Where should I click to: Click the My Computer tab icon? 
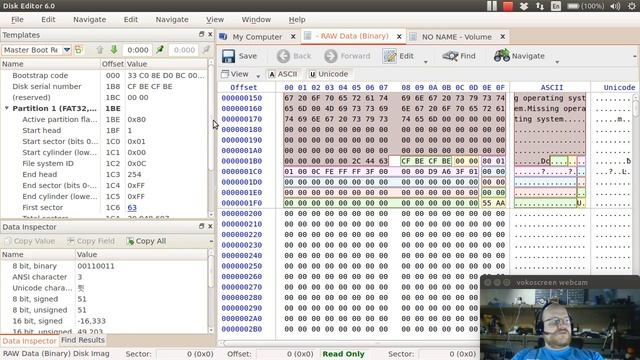tap(223, 37)
